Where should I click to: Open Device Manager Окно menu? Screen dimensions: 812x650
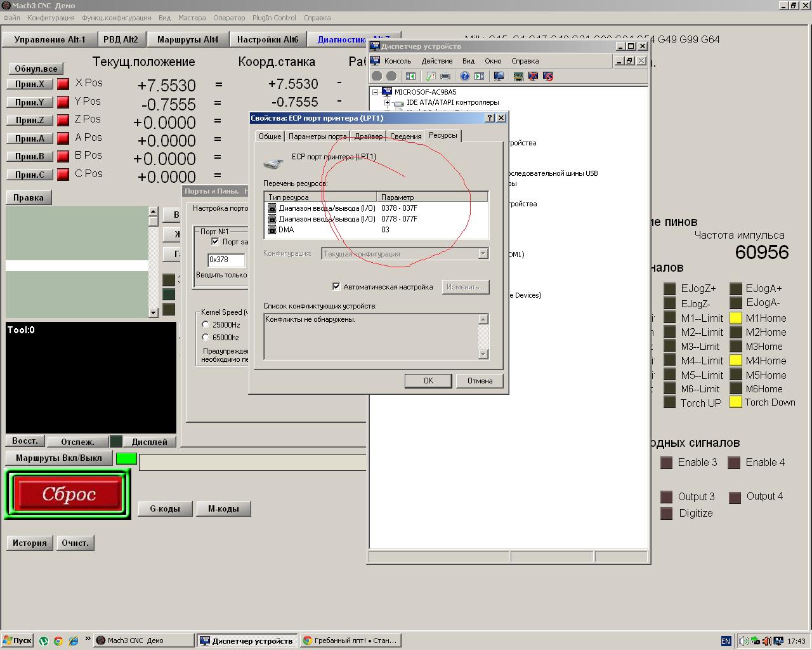pos(493,61)
